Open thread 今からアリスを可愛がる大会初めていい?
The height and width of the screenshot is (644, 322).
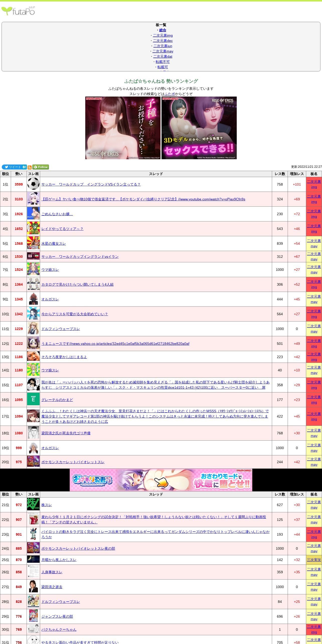pyautogui.click(x=74, y=314)
